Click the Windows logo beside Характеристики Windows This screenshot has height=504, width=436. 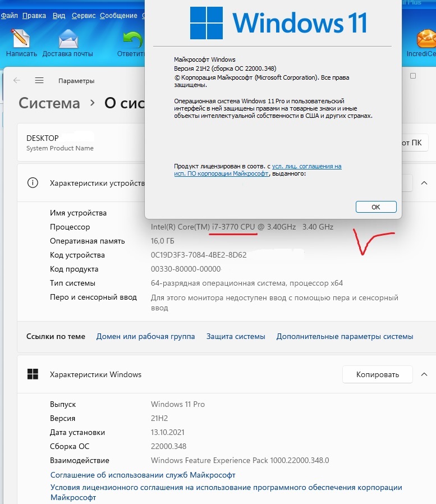(33, 374)
